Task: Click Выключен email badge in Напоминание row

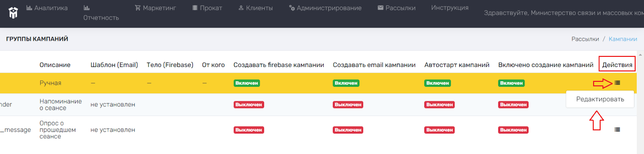Action: click(348, 105)
